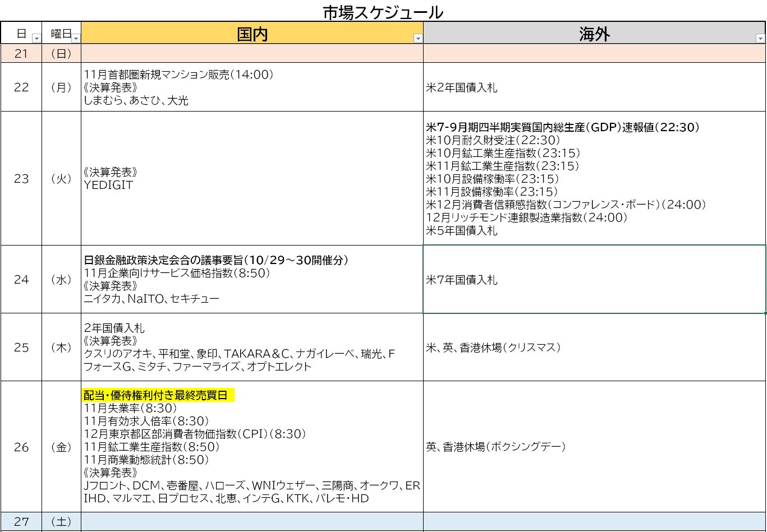Select the 米2年国債入札 cell
767x532 pixels.
594,87
